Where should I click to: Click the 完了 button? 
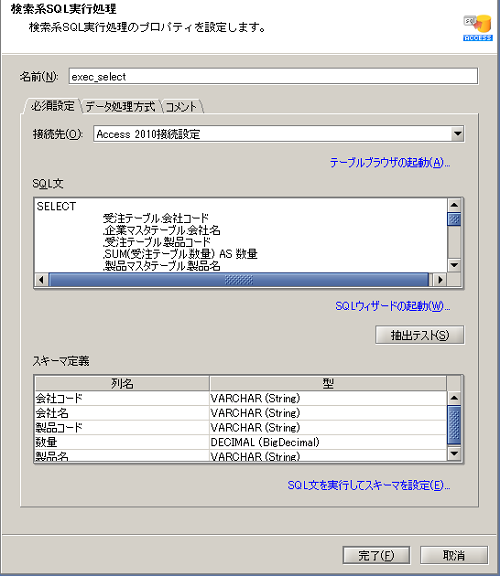click(x=376, y=555)
